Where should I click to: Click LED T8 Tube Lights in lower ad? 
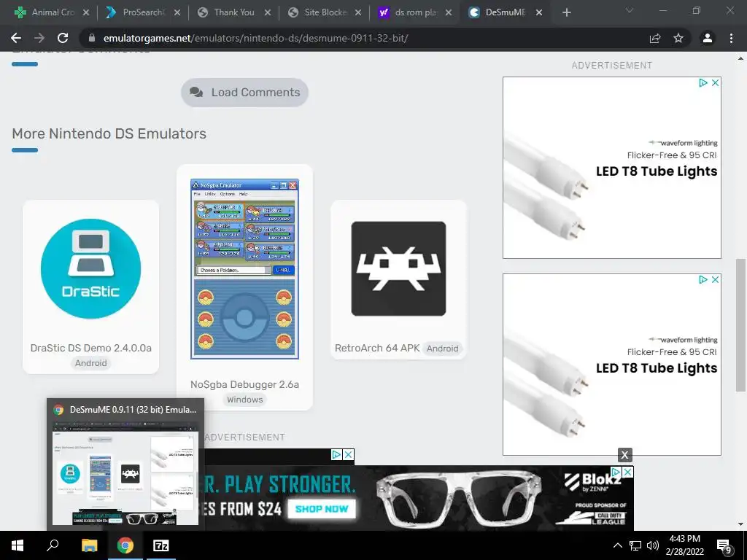coord(657,368)
